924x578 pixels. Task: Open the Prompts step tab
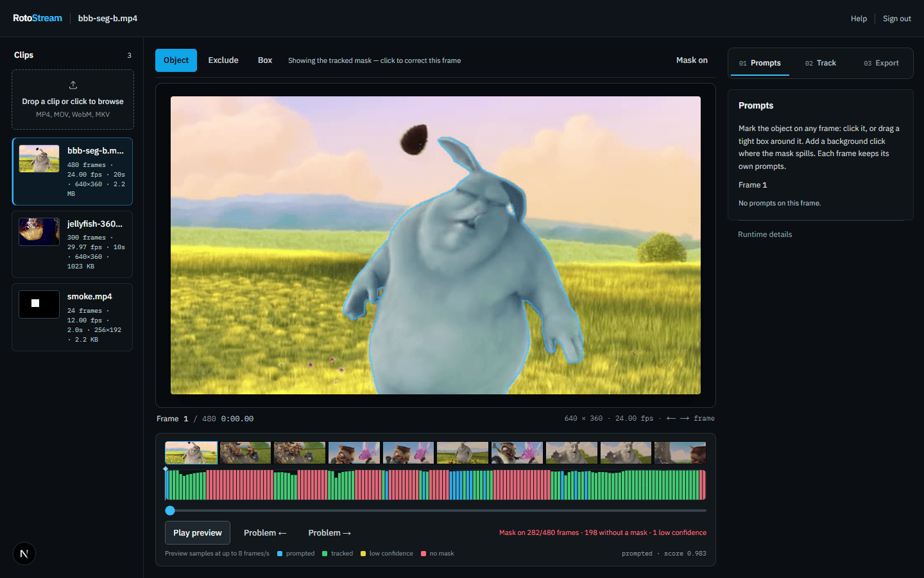pyautogui.click(x=760, y=63)
